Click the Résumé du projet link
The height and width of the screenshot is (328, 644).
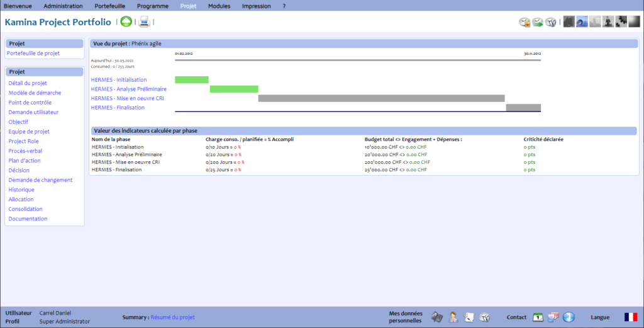(x=173, y=317)
